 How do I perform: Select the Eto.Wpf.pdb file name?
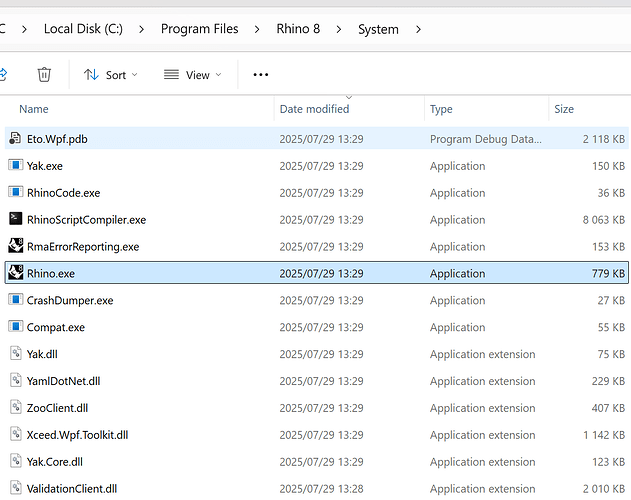[57, 139]
